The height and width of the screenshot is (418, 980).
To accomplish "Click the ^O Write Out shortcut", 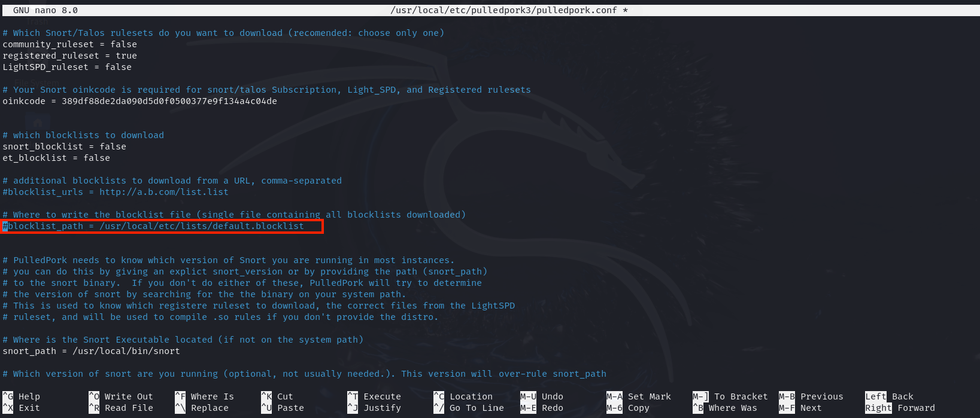I will click(x=121, y=396).
